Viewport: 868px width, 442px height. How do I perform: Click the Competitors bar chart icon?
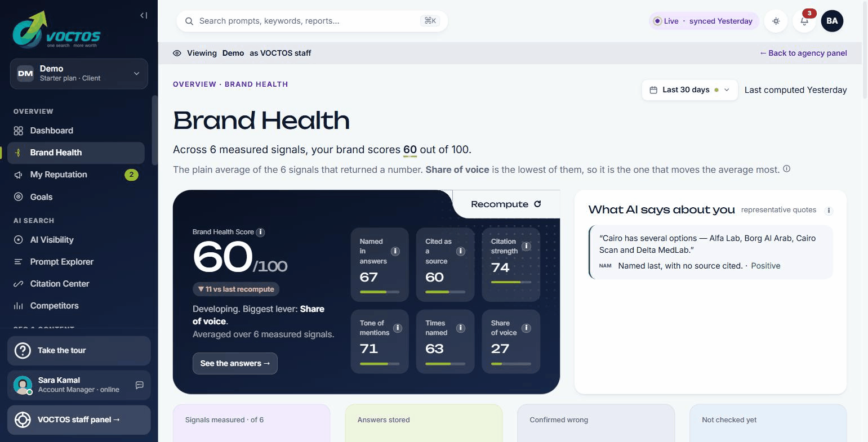[18, 306]
